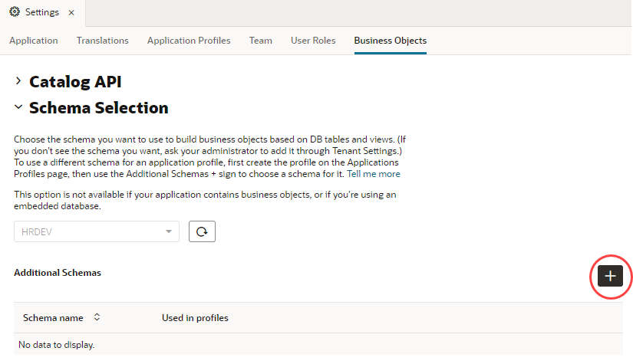Select the Team tab
Screen dimensions: 633x364
261,41
